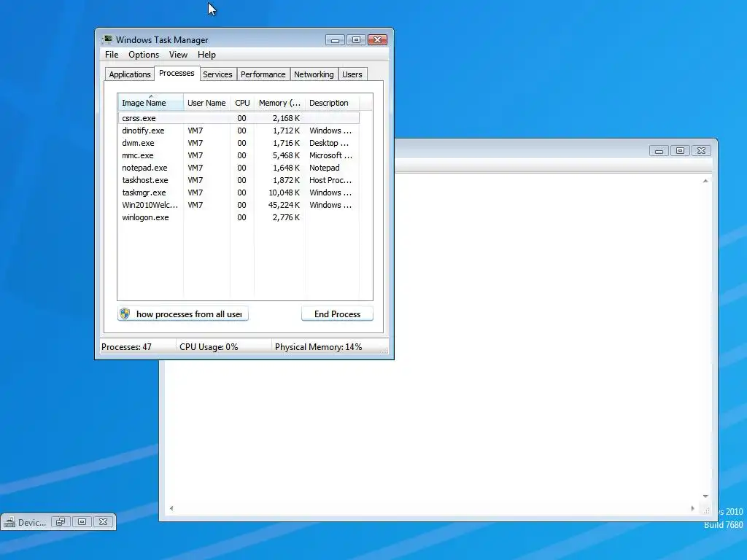The image size is (747, 560).
Task: Sort by User Name column
Action: click(x=206, y=103)
